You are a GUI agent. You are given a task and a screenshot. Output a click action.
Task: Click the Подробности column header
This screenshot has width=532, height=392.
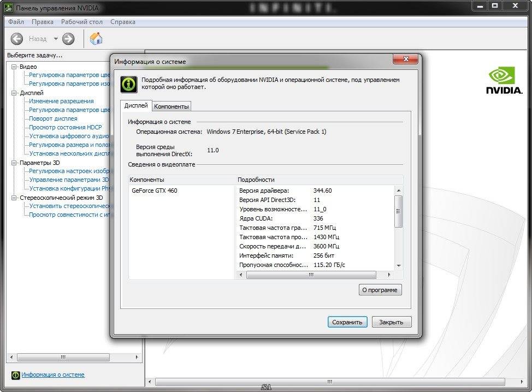[320, 180]
